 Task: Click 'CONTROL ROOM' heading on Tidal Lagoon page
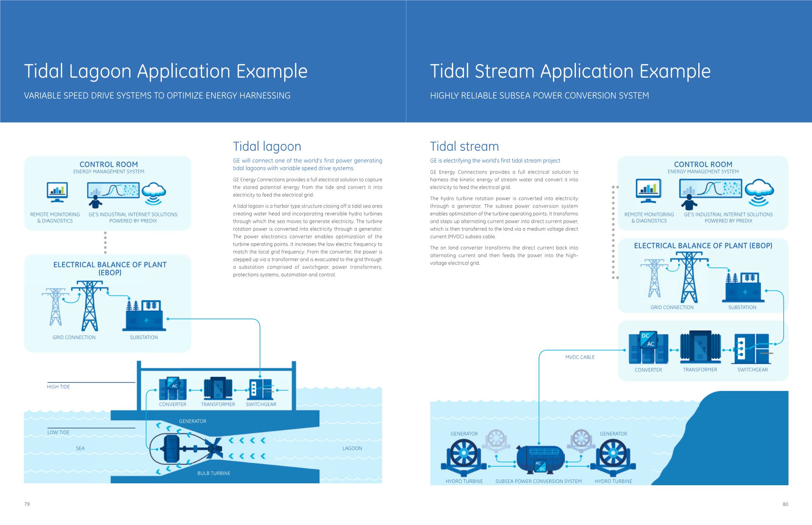pos(108,164)
